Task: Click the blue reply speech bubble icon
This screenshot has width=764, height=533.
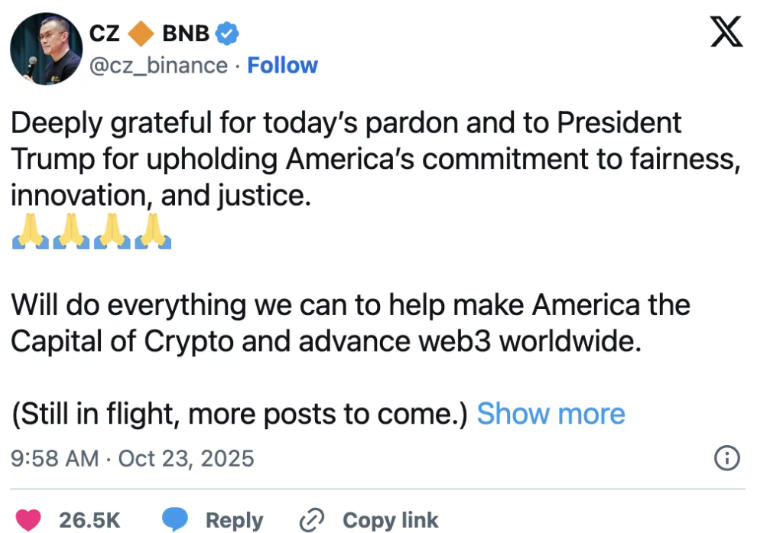Action: click(x=176, y=520)
